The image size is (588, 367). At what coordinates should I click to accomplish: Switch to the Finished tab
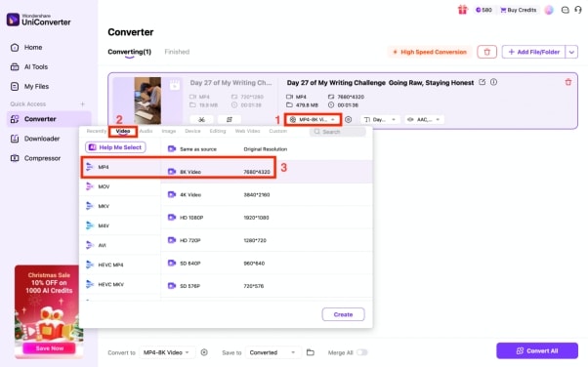(x=177, y=52)
